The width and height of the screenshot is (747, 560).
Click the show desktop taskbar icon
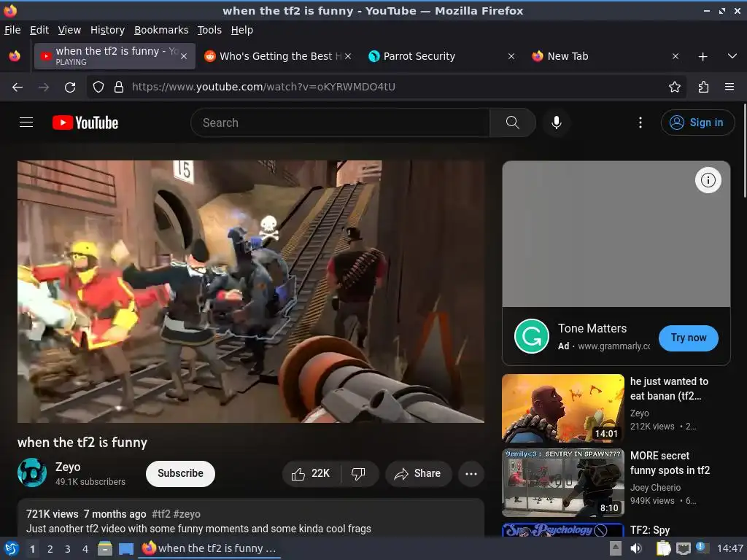tap(126, 548)
